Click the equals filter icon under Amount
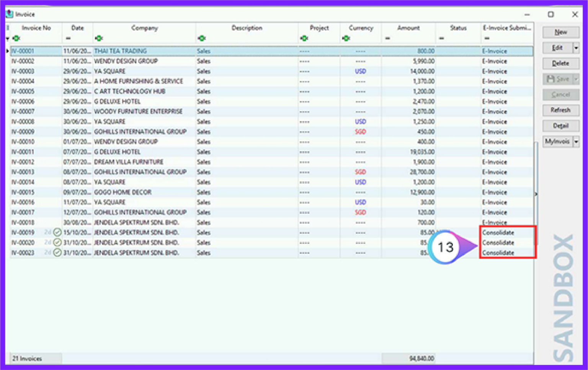The image size is (588, 370). click(388, 38)
